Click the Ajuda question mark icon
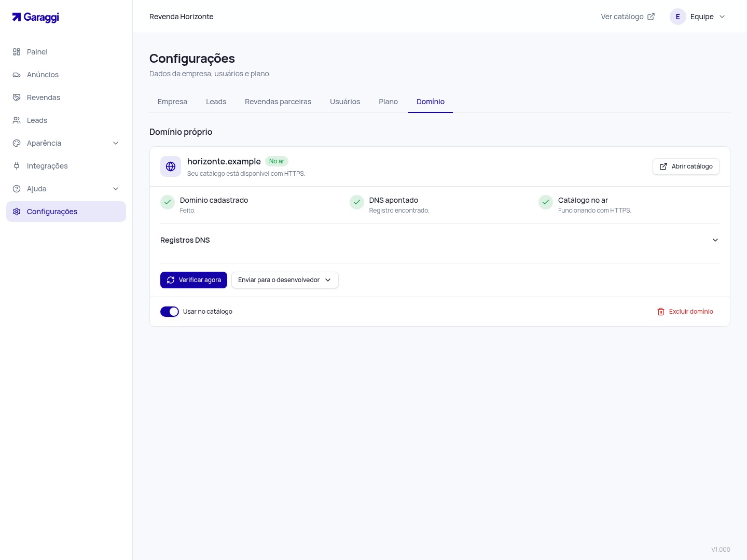Viewport: 747px width, 560px height. coord(17,189)
